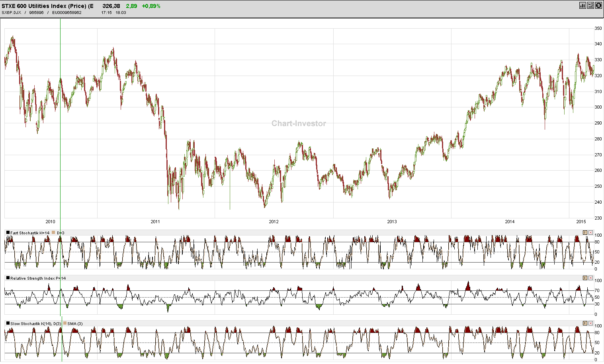Select the S icon in the top toolbar
Screen dimensions: 604x364
(x=598, y=5)
